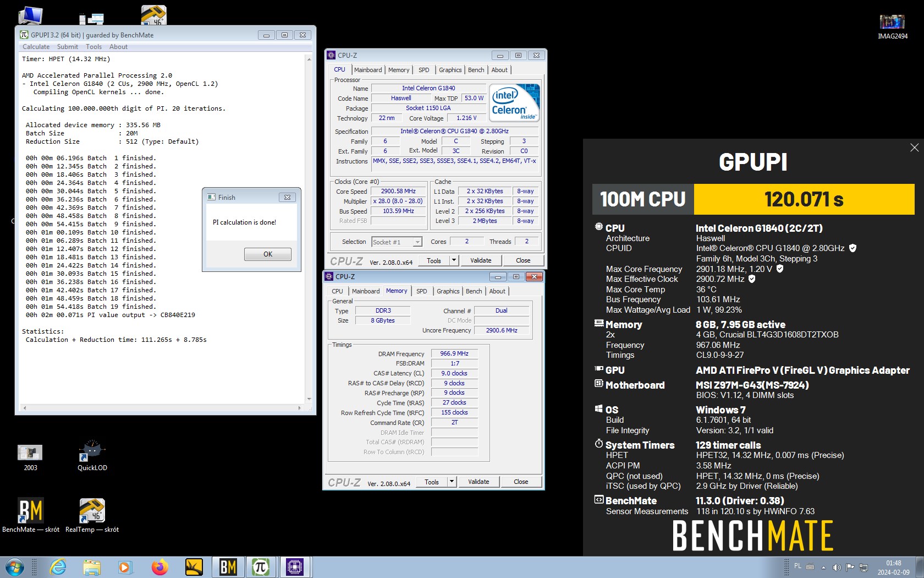Launch the RealTemp desktop shortcut
This screenshot has width=924, height=578.
pyautogui.click(x=92, y=515)
